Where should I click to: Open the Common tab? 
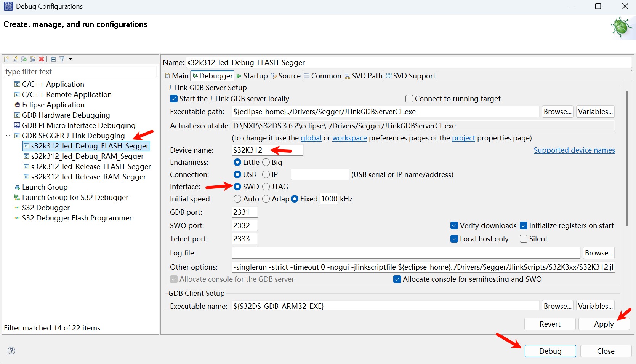(x=322, y=76)
